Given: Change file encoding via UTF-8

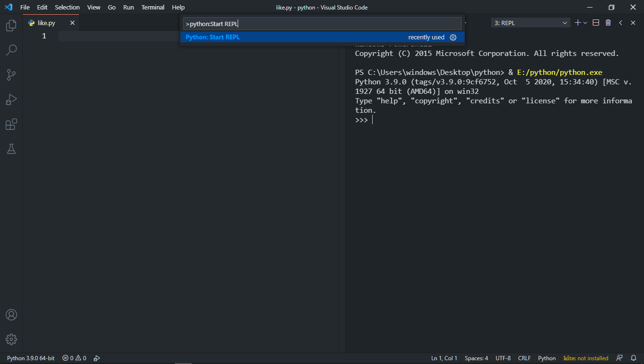Looking at the screenshot, I should (x=503, y=358).
